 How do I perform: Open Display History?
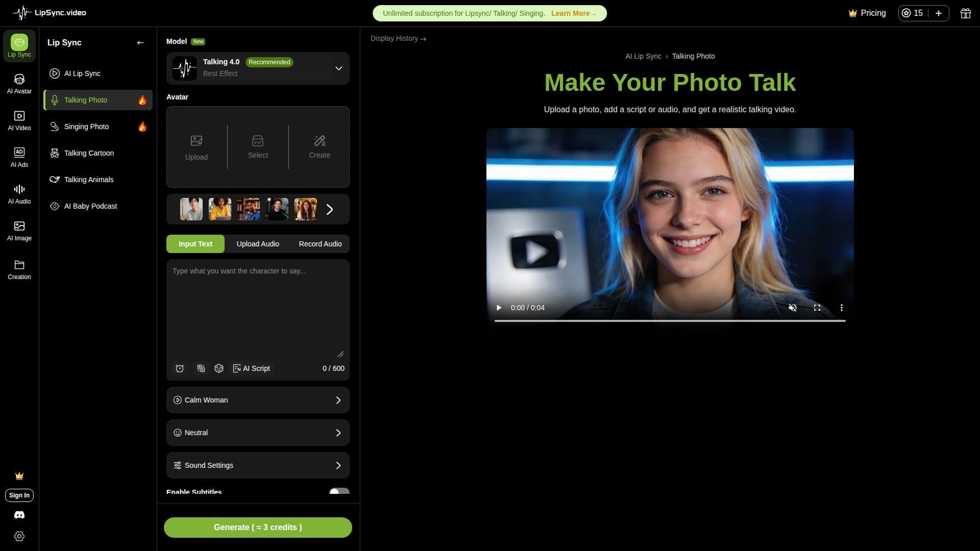point(398,38)
